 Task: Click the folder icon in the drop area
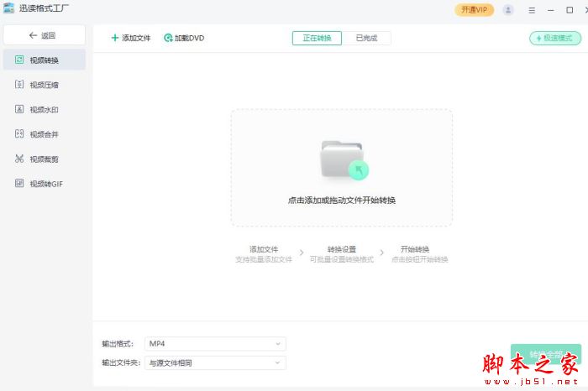tap(344, 160)
